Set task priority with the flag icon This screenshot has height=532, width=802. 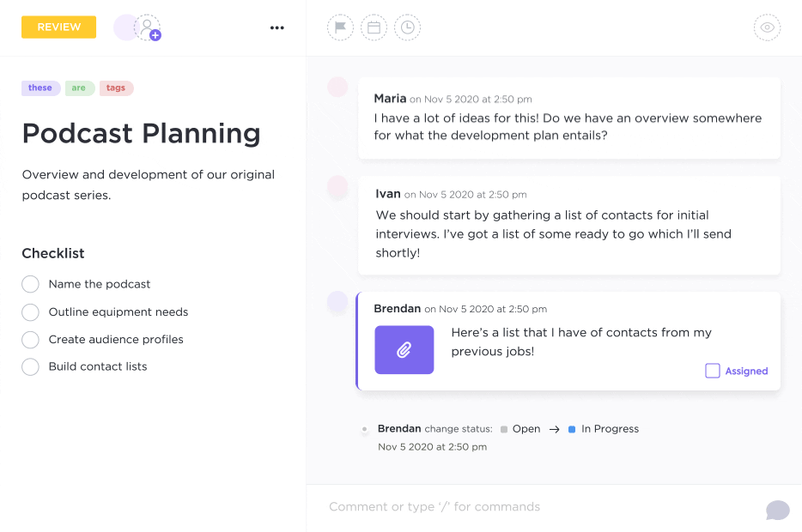[x=340, y=27]
